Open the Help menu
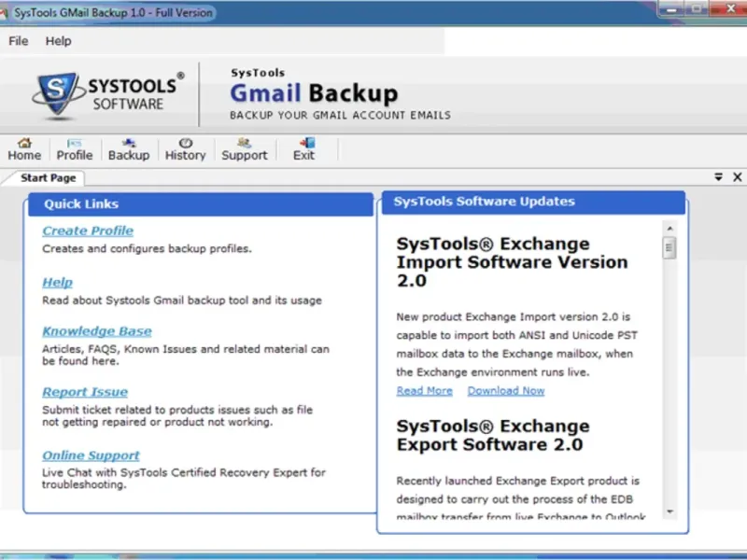Image resolution: width=747 pixels, height=560 pixels. (x=58, y=41)
